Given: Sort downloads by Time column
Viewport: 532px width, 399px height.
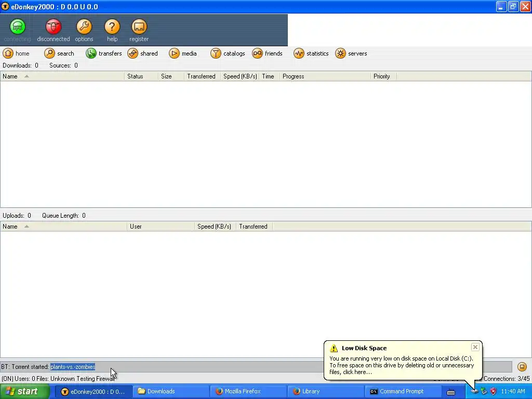Looking at the screenshot, I should [x=270, y=76].
